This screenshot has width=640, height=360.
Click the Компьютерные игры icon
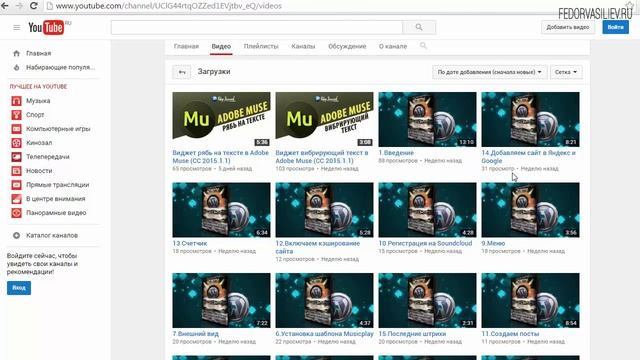(x=16, y=129)
